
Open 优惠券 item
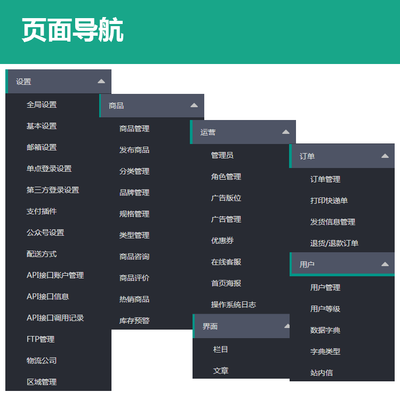pyautogui.click(x=222, y=241)
